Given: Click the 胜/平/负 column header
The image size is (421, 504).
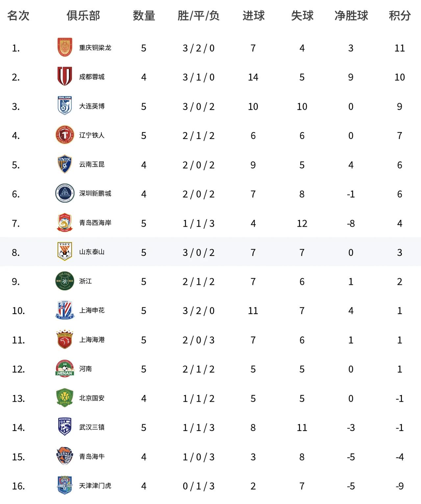Looking at the screenshot, I should (198, 15).
